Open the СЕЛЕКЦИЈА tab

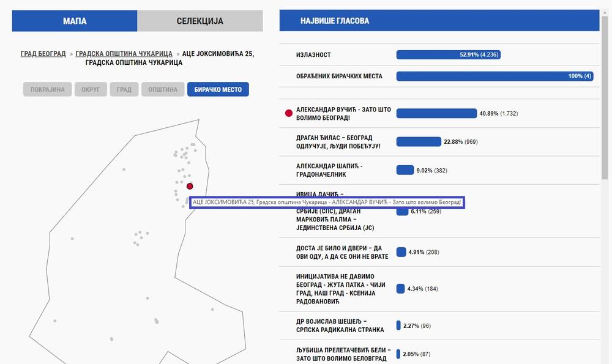click(x=200, y=21)
